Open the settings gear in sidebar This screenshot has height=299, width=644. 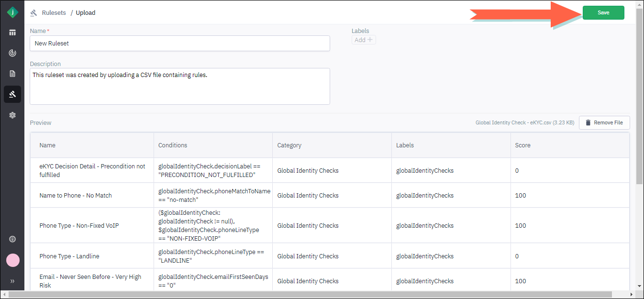click(x=12, y=115)
